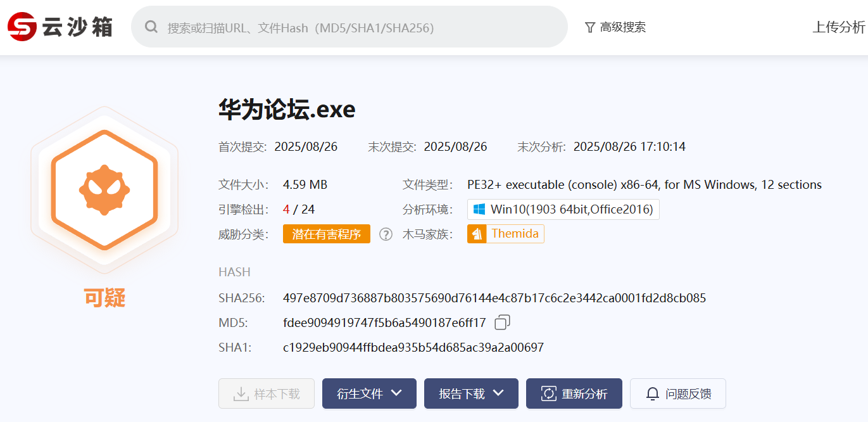Click the HASH section heading
This screenshot has height=422, width=868.
coord(234,272)
